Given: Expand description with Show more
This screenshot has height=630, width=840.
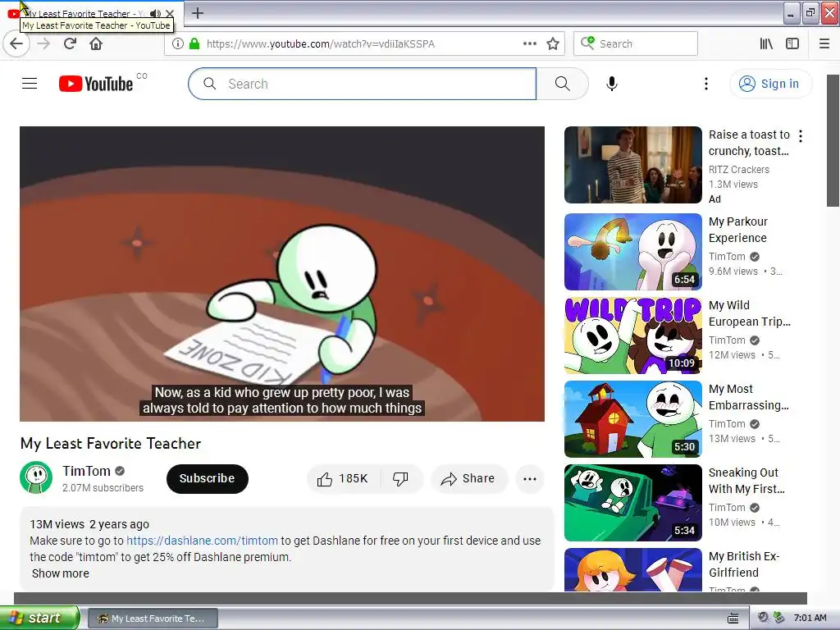Looking at the screenshot, I should tap(60, 573).
